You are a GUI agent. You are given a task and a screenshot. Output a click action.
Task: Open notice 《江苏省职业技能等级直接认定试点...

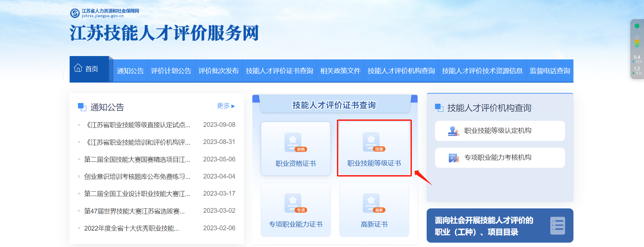[138, 125]
